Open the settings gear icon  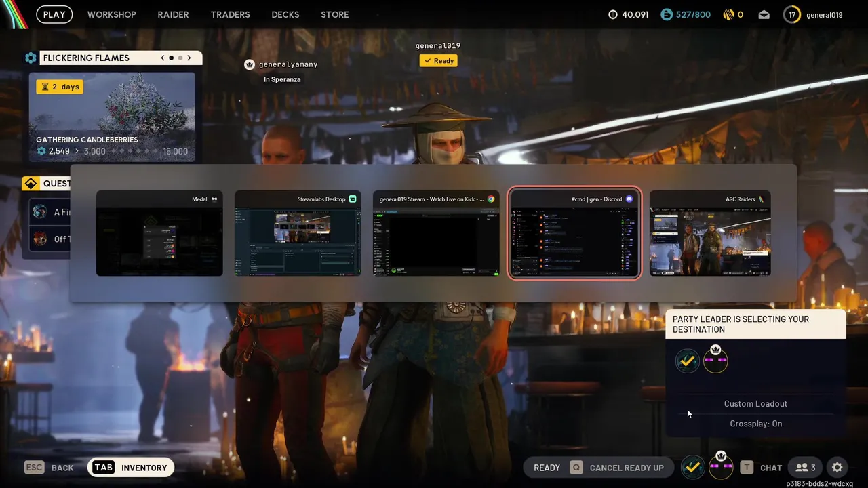coord(837,468)
